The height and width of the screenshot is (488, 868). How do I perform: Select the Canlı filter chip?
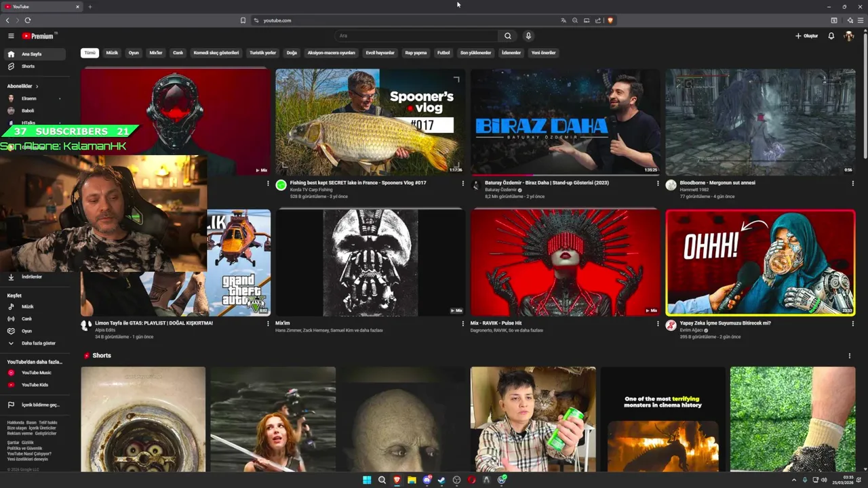pyautogui.click(x=178, y=52)
